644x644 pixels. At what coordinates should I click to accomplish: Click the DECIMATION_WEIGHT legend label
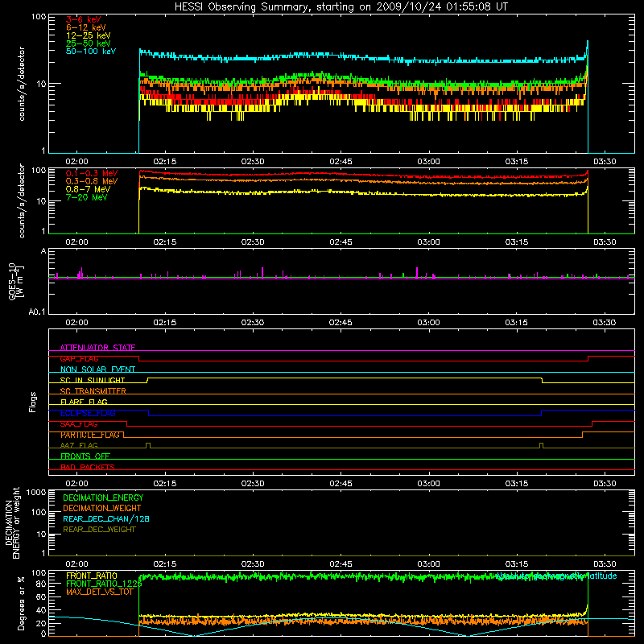click(102, 508)
